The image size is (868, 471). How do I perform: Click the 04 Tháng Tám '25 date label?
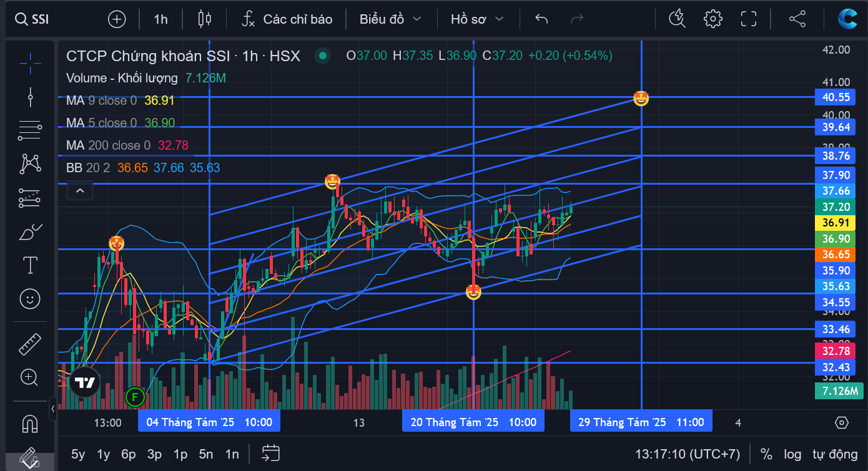(209, 422)
